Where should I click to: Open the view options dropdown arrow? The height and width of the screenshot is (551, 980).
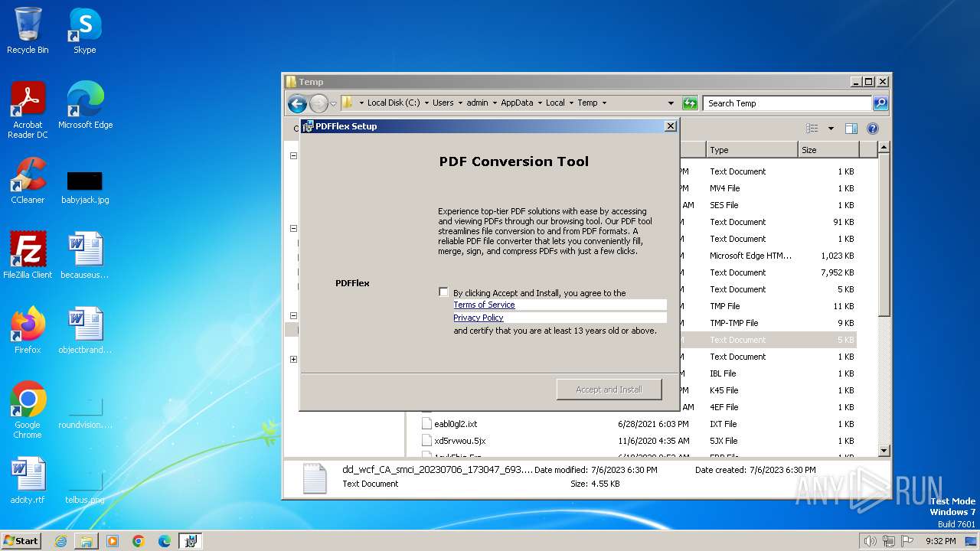click(831, 129)
